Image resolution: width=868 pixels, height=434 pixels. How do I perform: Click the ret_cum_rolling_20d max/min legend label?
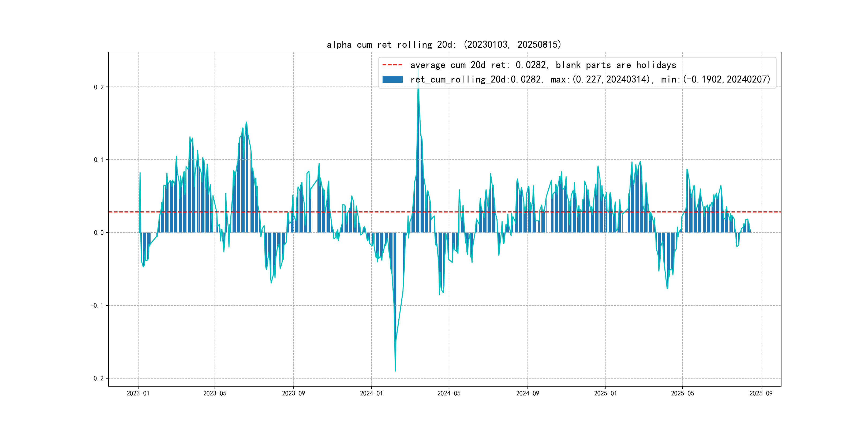(590, 80)
